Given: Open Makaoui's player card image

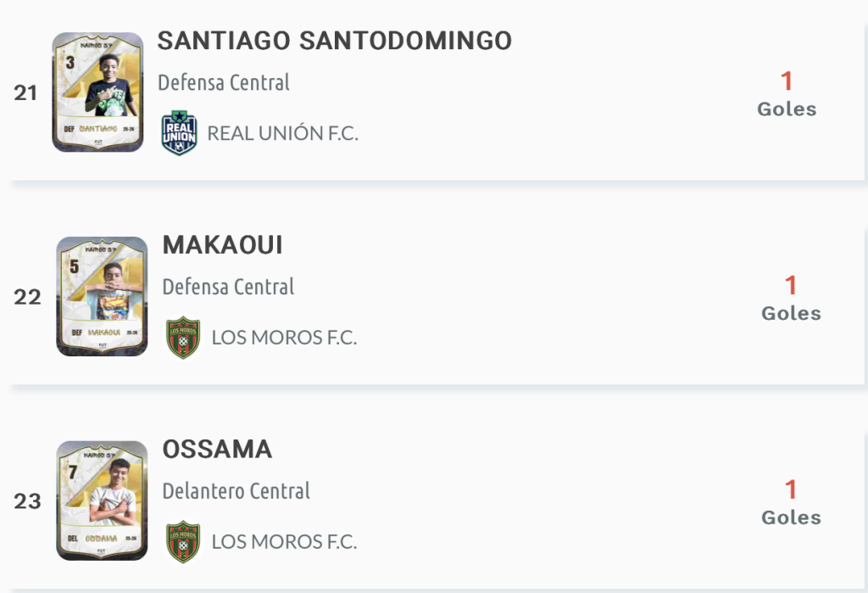Looking at the screenshot, I should pyautogui.click(x=102, y=296).
